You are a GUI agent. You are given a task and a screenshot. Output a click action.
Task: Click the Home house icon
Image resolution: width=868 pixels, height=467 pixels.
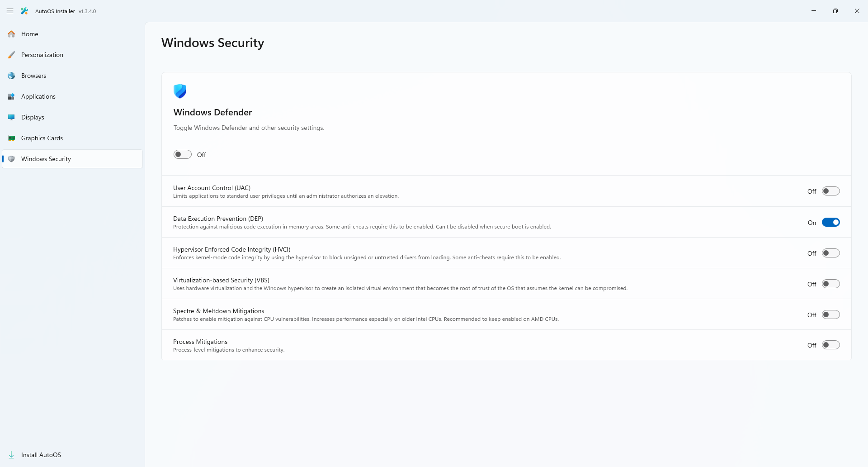[x=11, y=34]
